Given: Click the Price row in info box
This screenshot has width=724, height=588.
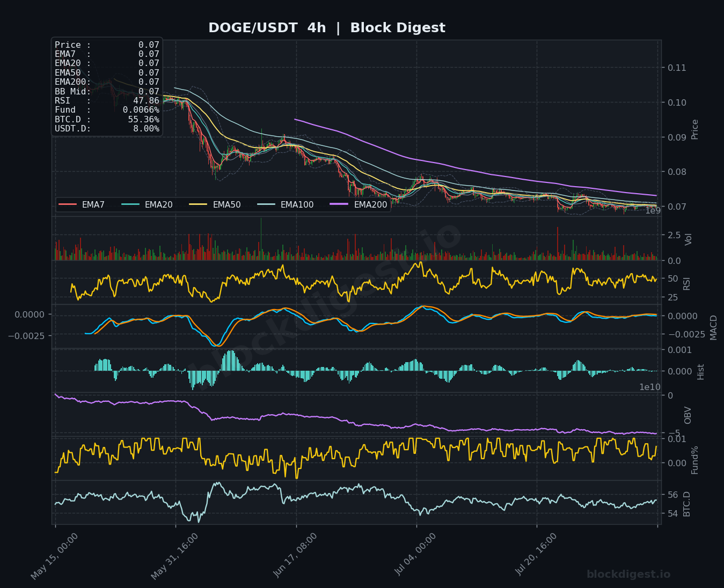Looking at the screenshot, I should click(107, 45).
